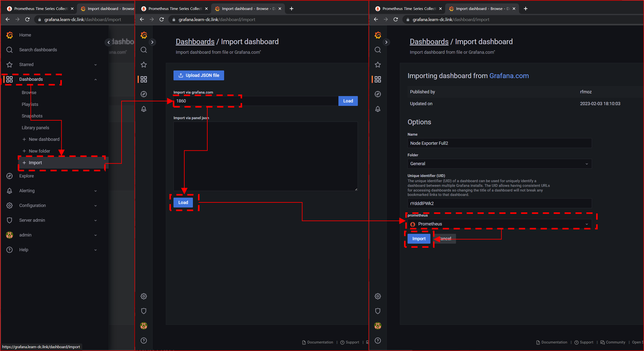Click the Load button next to the 1860 field
The height and width of the screenshot is (351, 644).
348,101
